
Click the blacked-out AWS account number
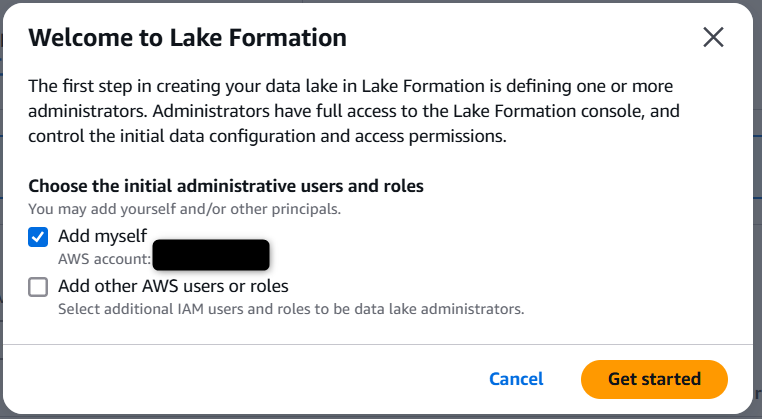211,255
